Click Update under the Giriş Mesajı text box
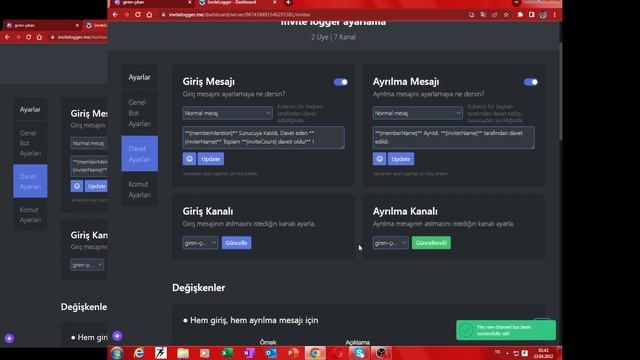This screenshot has width=640, height=360. tap(211, 159)
